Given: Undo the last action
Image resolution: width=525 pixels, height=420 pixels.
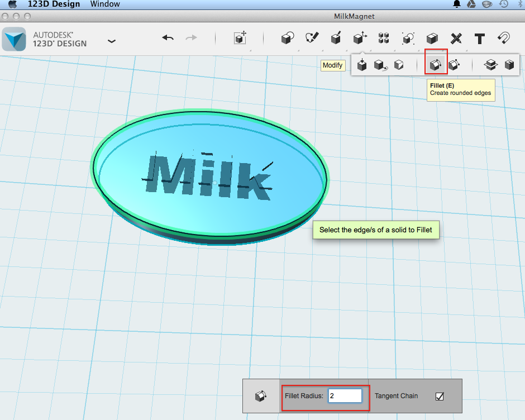Looking at the screenshot, I should click(168, 38).
